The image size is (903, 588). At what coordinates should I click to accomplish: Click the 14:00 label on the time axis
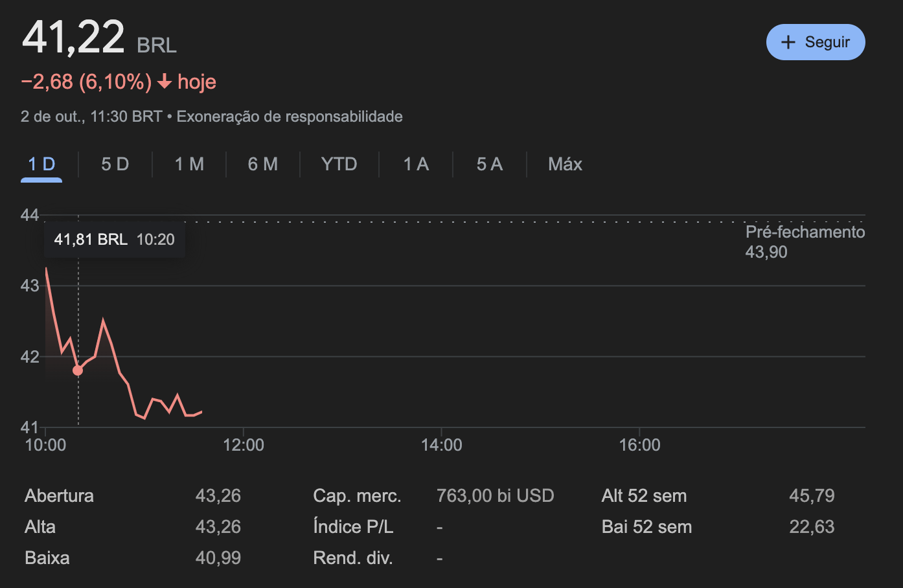coord(442,445)
